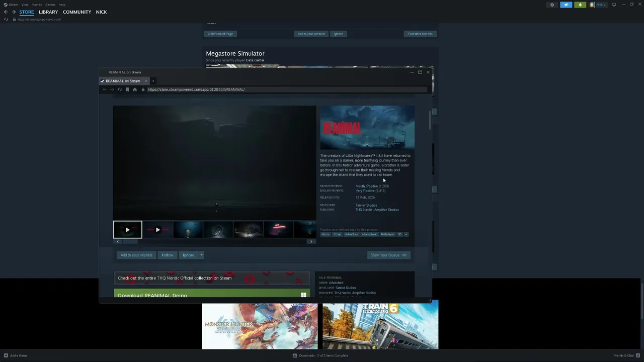Click the bookmark icon in REANIMAL popup toolbar
The width and height of the screenshot is (644, 362).
tap(127, 89)
